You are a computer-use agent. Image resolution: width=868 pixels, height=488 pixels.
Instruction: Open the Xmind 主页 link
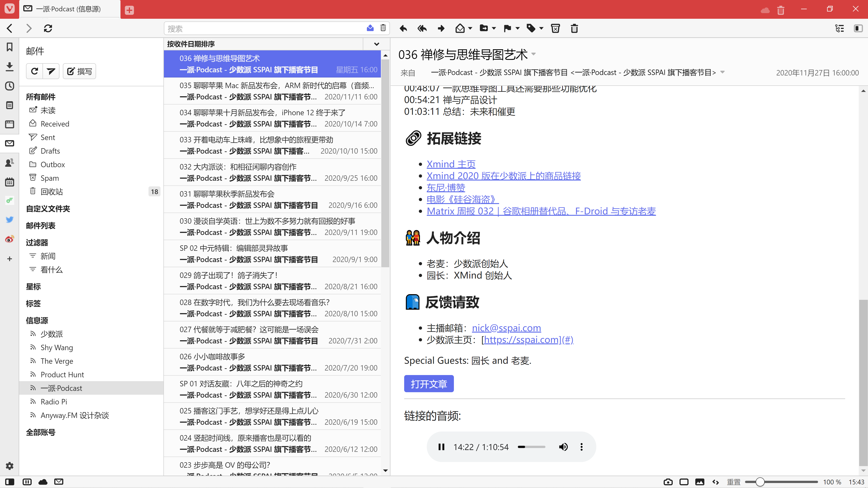(451, 164)
